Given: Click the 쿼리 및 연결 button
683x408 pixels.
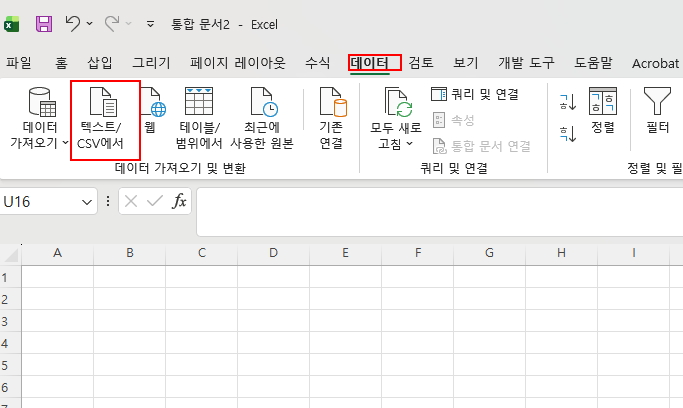Looking at the screenshot, I should [475, 94].
